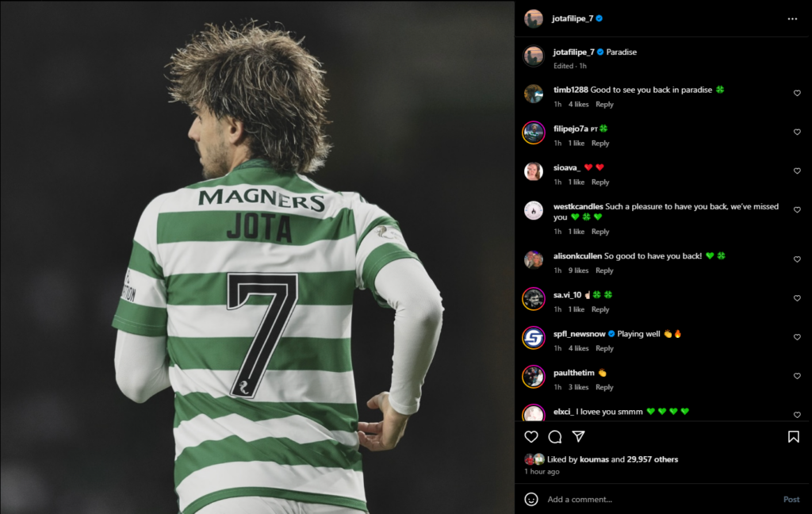Like the post with the heart icon

coord(530,437)
